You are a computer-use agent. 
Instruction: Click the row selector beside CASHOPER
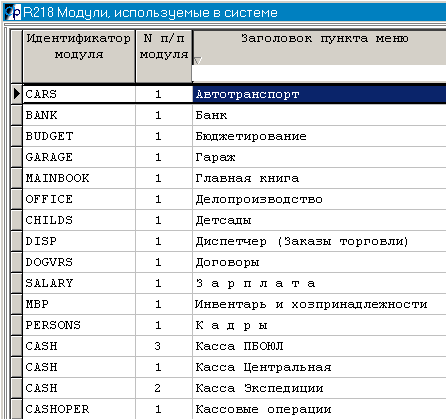point(17,409)
